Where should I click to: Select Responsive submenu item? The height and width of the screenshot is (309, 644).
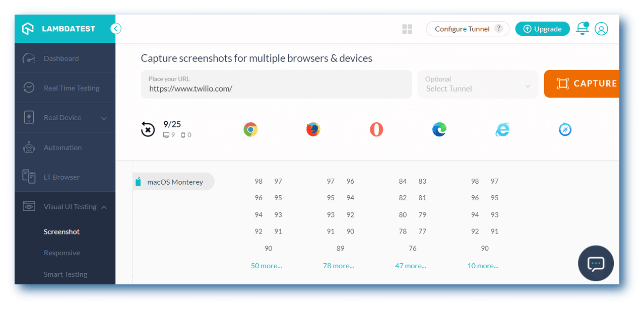coord(61,253)
